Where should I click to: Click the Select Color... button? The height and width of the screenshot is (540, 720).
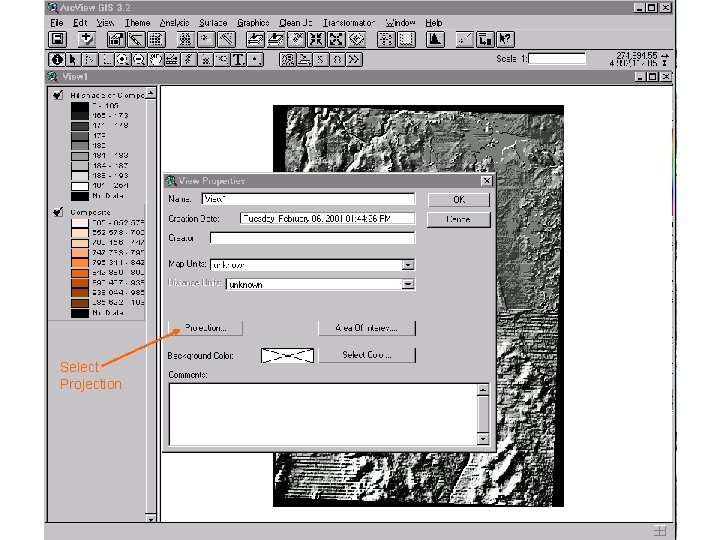click(x=366, y=355)
